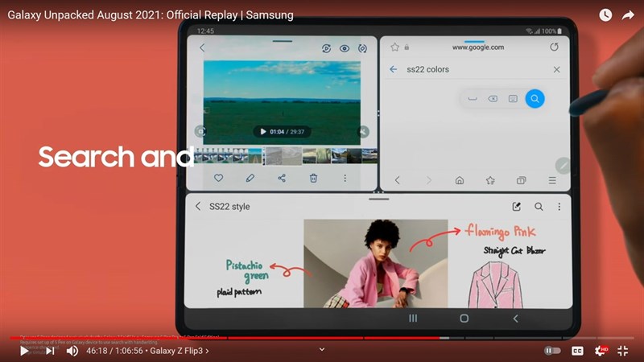Image resolution: width=644 pixels, height=362 pixels.
Task: Open browser home page
Action: tap(460, 180)
